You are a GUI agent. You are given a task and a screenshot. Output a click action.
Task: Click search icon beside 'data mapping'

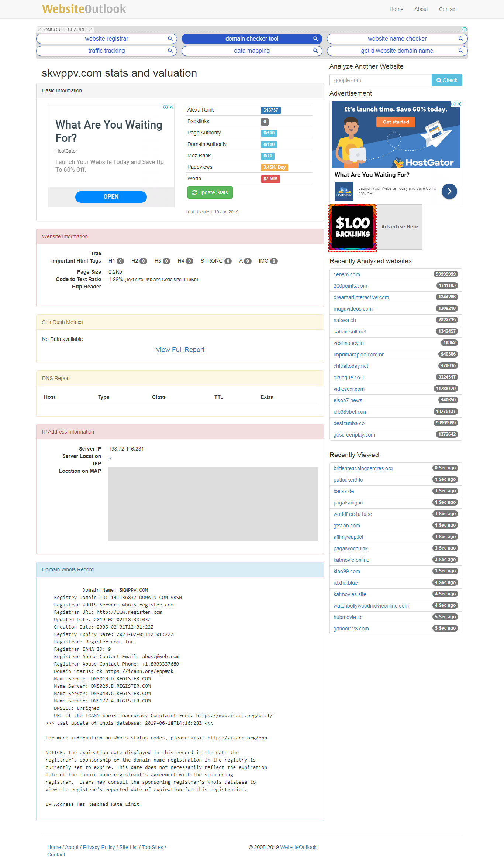pyautogui.click(x=315, y=51)
